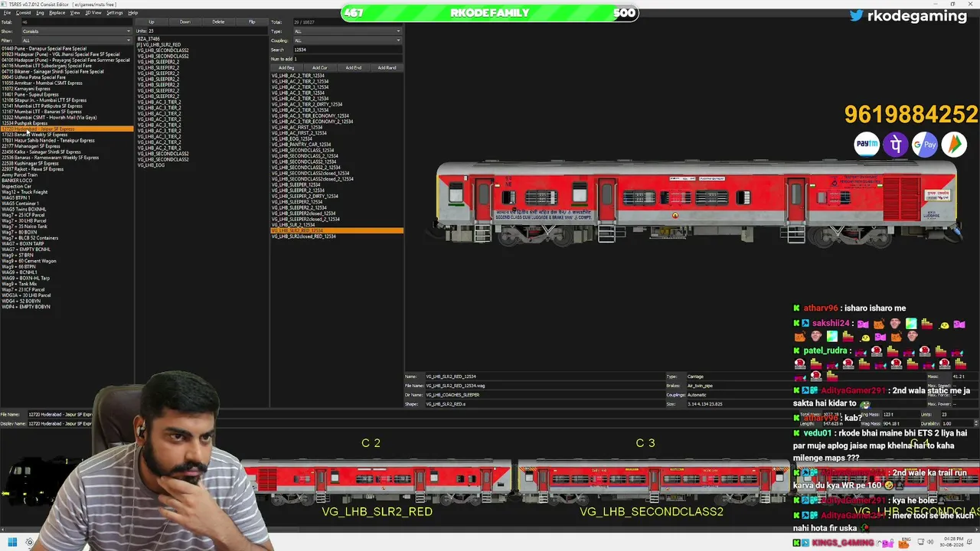Open the File menu
This screenshot has width=980, height=551.
(x=7, y=13)
